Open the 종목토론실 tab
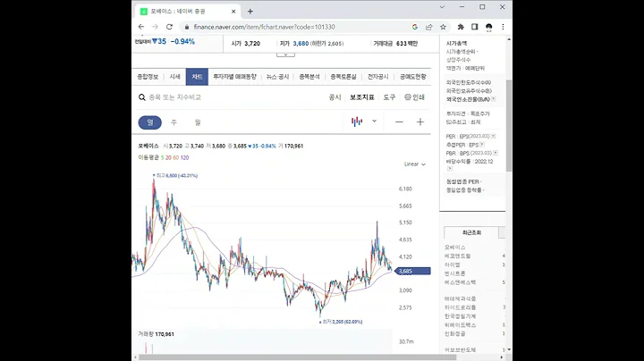This screenshot has height=361, width=644. point(343,77)
